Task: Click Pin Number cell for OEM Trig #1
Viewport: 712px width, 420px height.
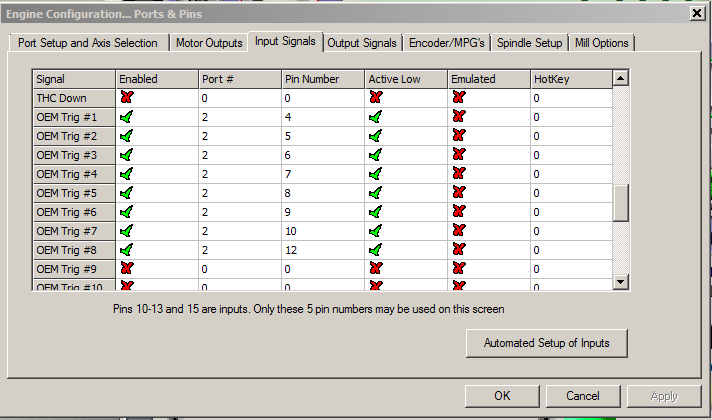Action: (x=323, y=117)
